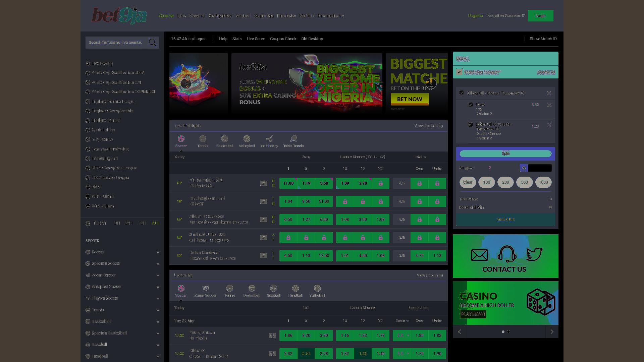The height and width of the screenshot is (362, 644).
Task: Uncheck the Draw 3.30 selection checkbox
Action: click(x=470, y=105)
